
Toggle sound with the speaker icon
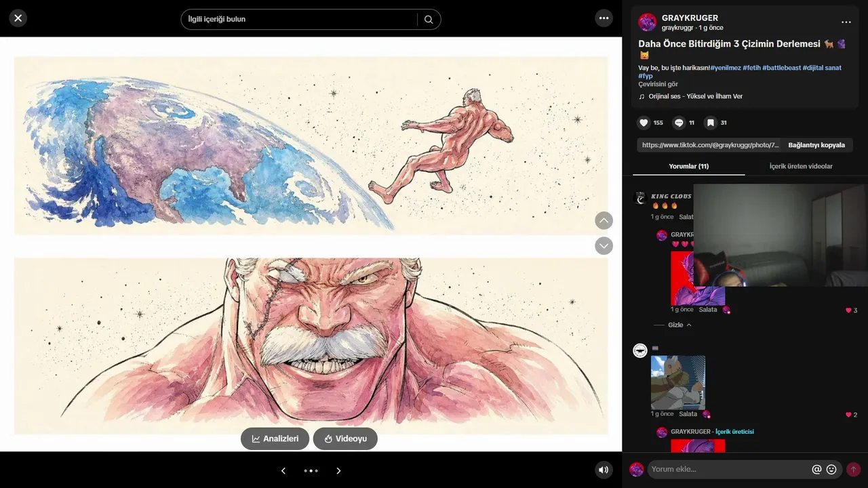point(604,470)
